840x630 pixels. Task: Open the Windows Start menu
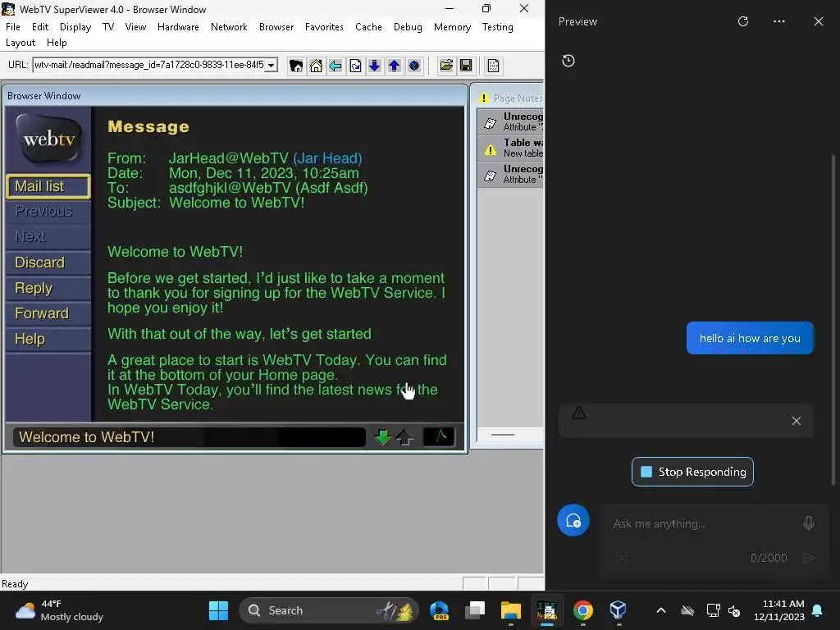pyautogui.click(x=218, y=610)
